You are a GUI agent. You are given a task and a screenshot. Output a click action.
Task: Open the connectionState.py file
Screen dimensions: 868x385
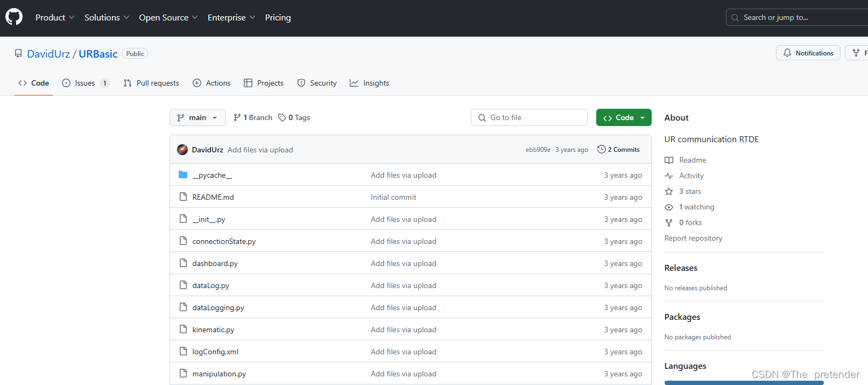(x=224, y=241)
